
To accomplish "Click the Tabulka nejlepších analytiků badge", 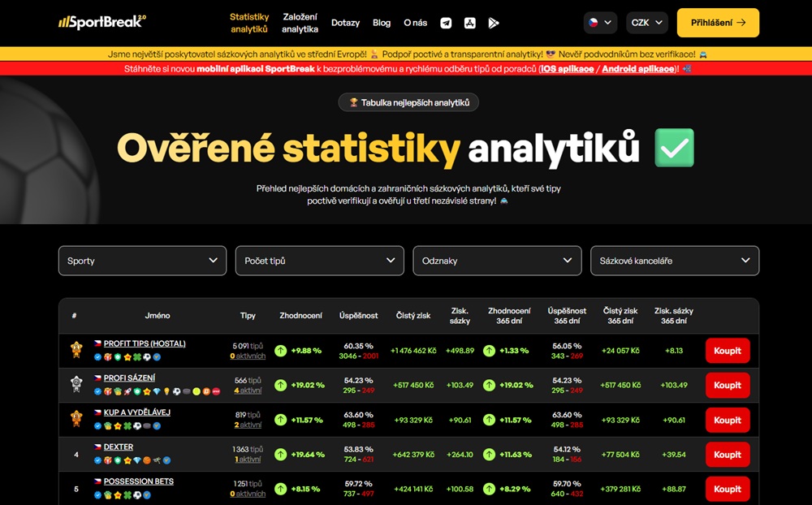I will pos(408,102).
